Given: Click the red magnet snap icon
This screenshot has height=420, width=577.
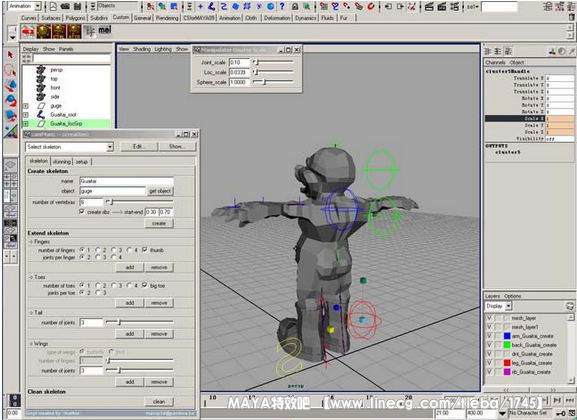Looking at the screenshot, I should pyautogui.click(x=371, y=6).
